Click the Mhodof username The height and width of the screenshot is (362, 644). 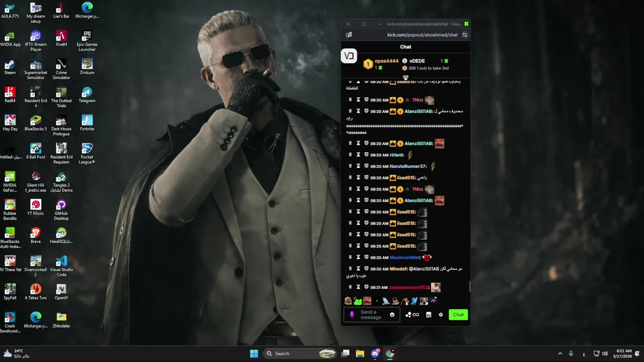point(398,269)
